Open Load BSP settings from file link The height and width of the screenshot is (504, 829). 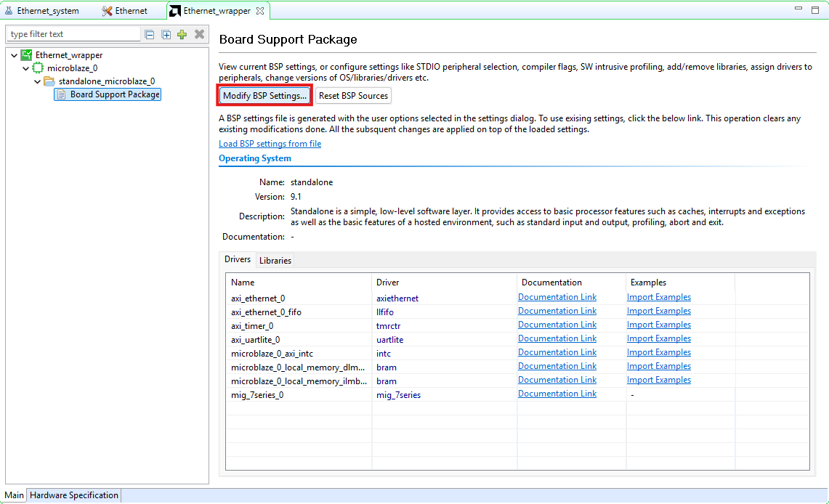point(270,144)
